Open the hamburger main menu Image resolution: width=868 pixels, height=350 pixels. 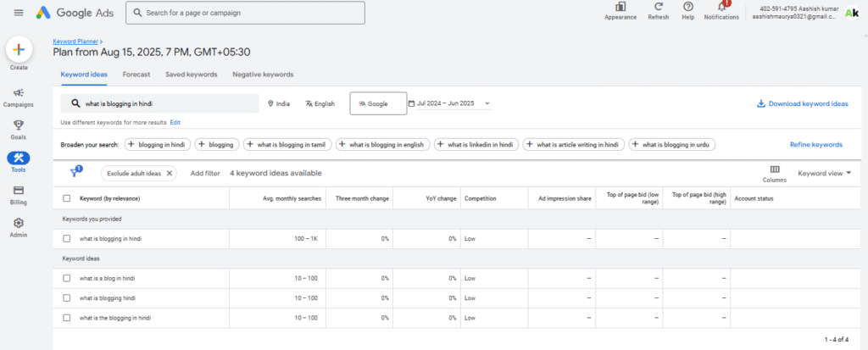pyautogui.click(x=19, y=12)
